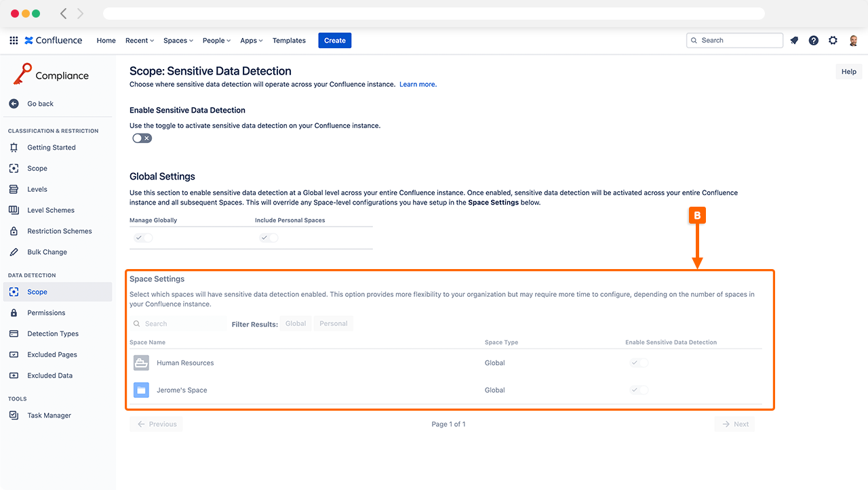Screen dimensions: 868x490
Task: Expand the Apps dropdown menu
Action: 252,41
